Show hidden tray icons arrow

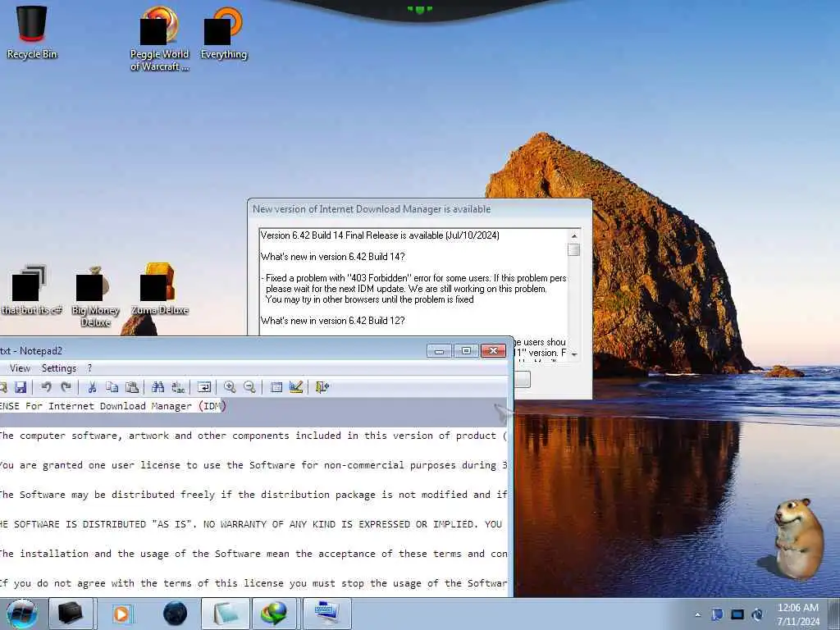pyautogui.click(x=697, y=614)
